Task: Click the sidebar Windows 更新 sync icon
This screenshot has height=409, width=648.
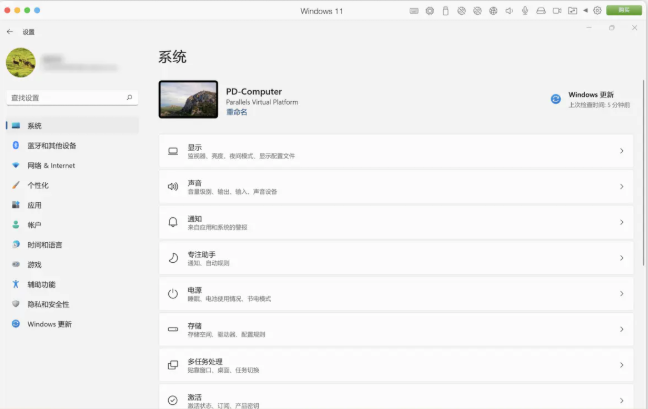Action: click(16, 323)
